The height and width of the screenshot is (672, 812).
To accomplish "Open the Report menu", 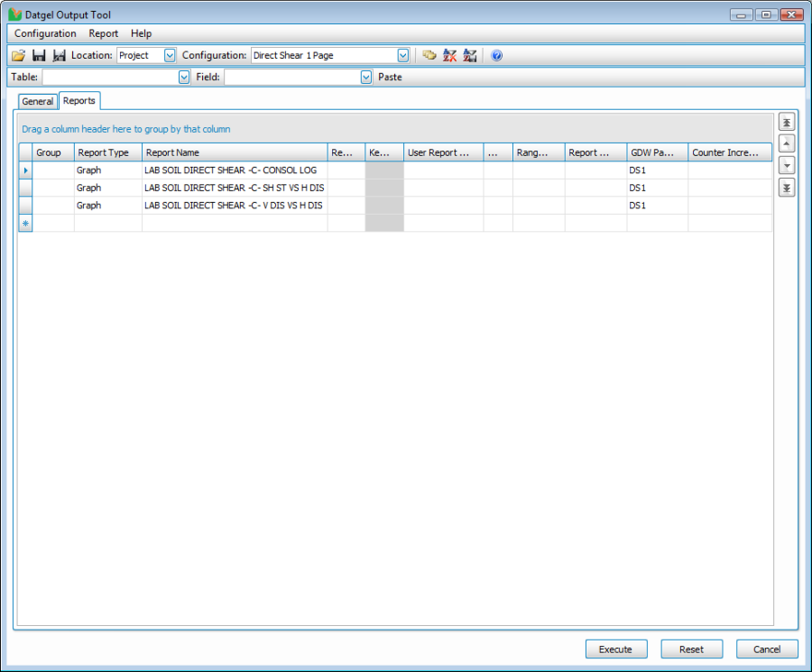I will click(x=103, y=33).
